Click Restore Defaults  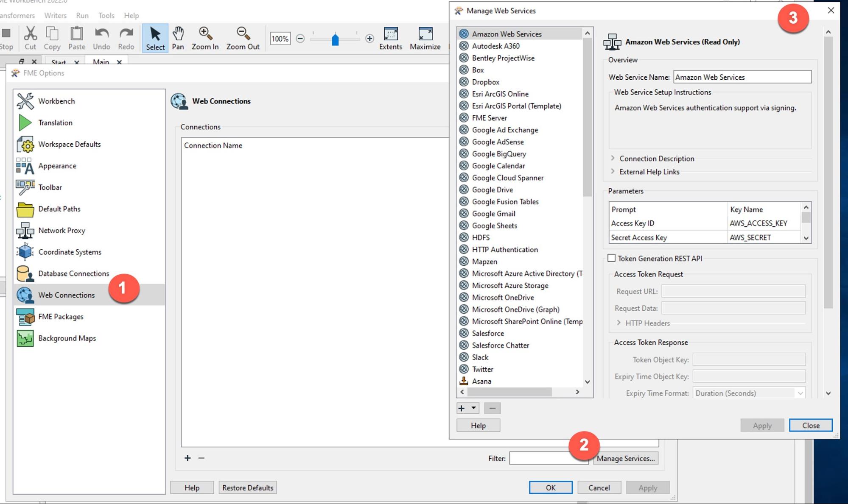click(247, 487)
